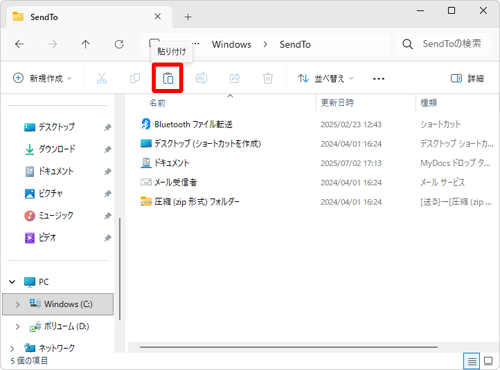Click the Windows breadcrumb in address bar
Viewport: 500px width, 370px height.
click(231, 44)
